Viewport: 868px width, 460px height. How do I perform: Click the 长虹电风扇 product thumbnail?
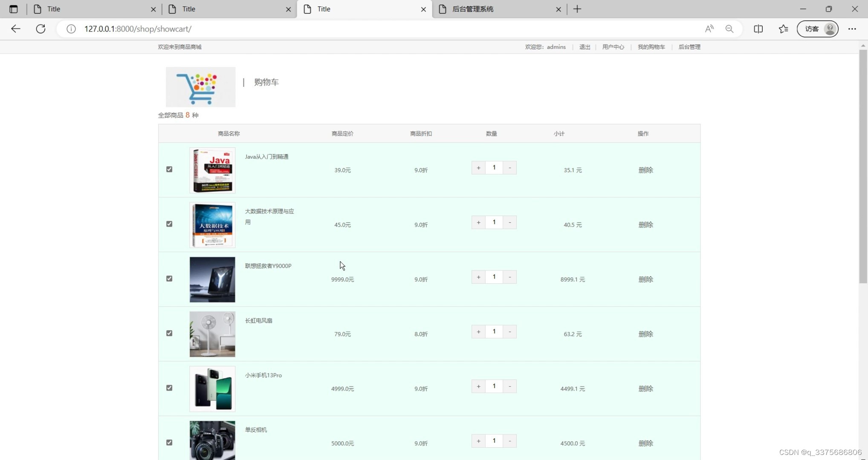click(212, 334)
